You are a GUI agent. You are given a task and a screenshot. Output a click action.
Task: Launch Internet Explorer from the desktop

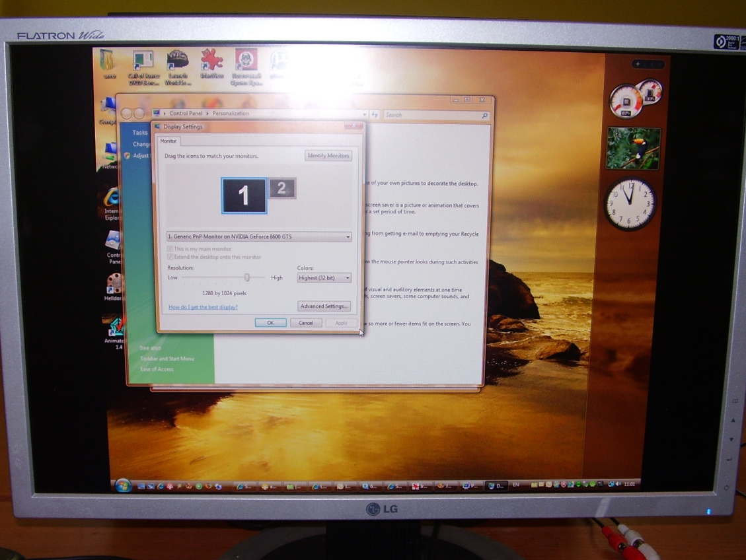(x=112, y=203)
